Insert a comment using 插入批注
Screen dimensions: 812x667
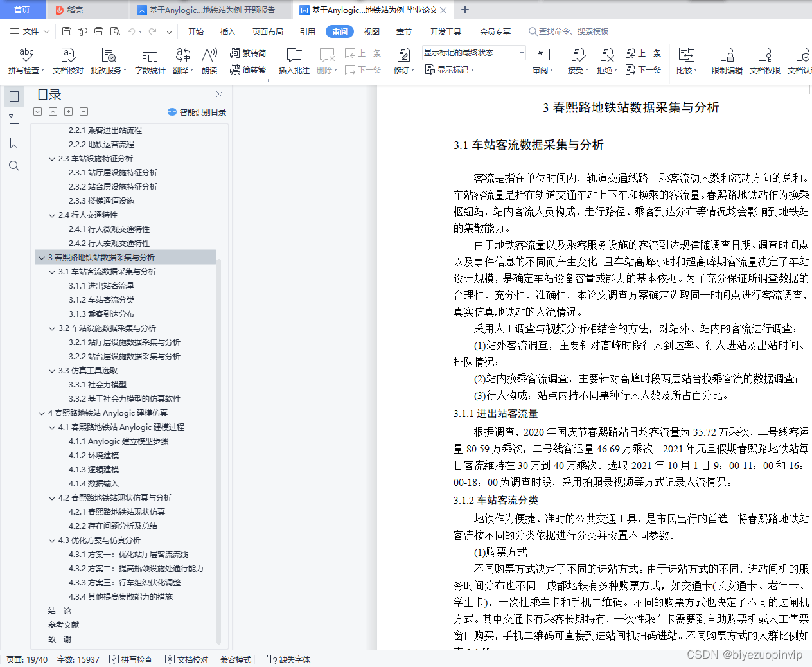point(294,61)
